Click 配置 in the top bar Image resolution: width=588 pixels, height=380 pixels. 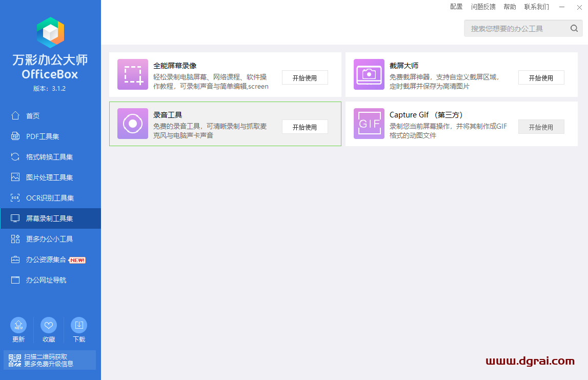pyautogui.click(x=456, y=7)
